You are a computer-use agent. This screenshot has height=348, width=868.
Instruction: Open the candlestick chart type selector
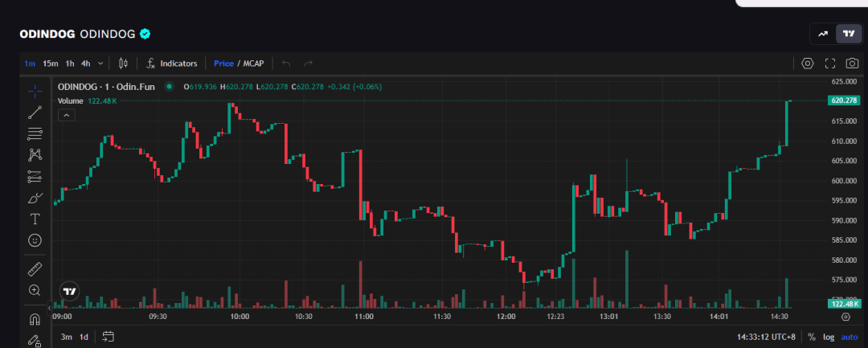[x=124, y=63]
